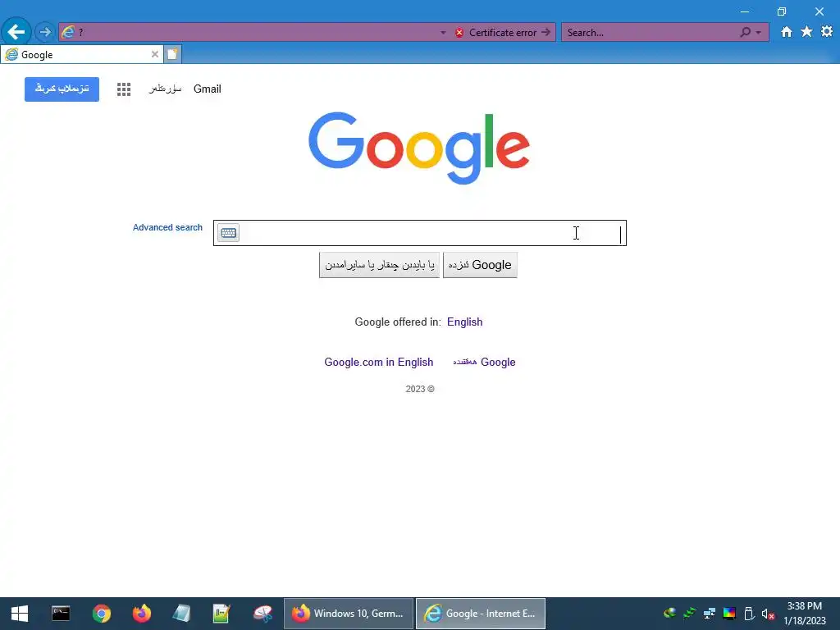Click the Google logo
840x630 pixels.
click(419, 148)
